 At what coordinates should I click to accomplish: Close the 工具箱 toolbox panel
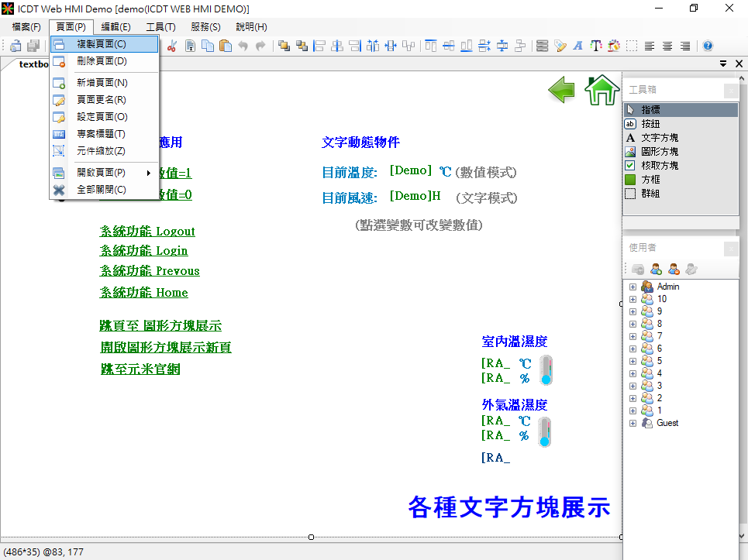tap(731, 91)
